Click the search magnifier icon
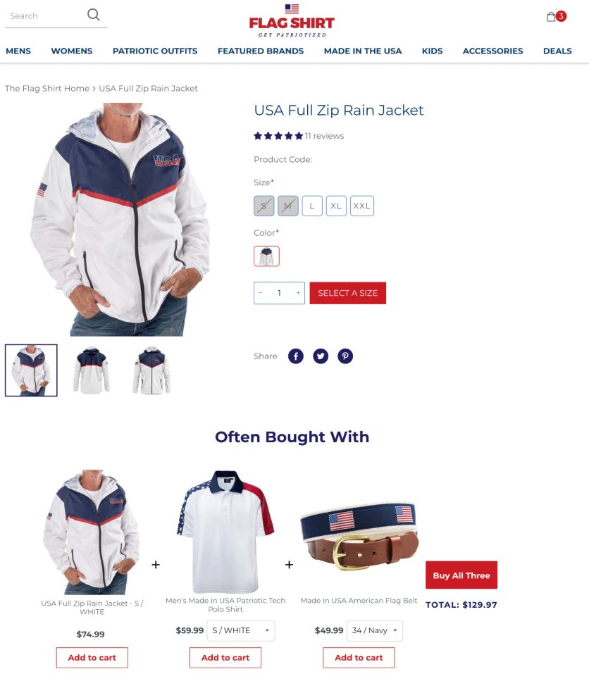 pos(93,15)
